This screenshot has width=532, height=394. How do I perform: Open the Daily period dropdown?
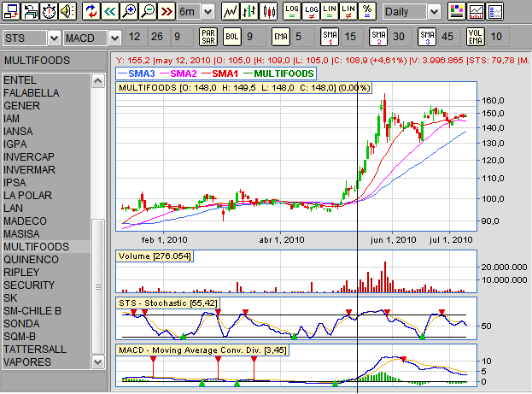(434, 12)
